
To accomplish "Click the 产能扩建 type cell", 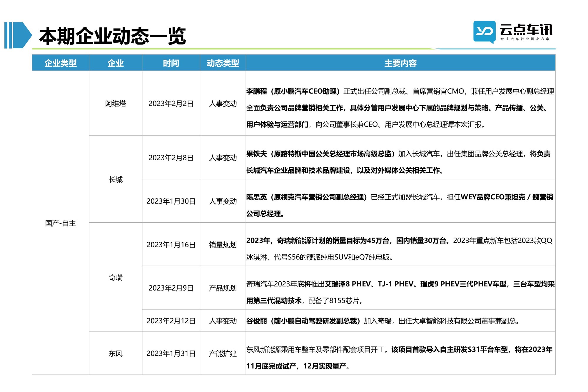I will [x=223, y=353].
